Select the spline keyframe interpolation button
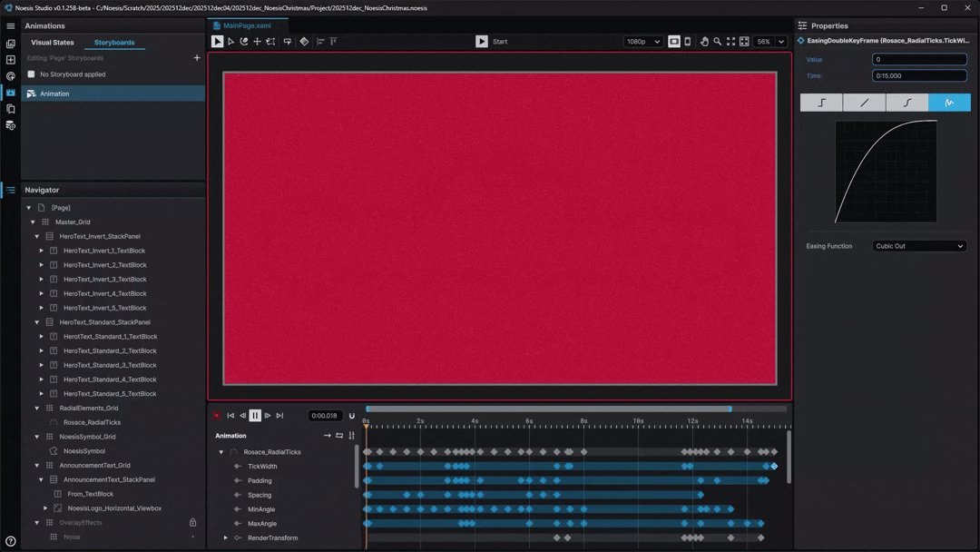980x552 pixels. click(x=906, y=103)
